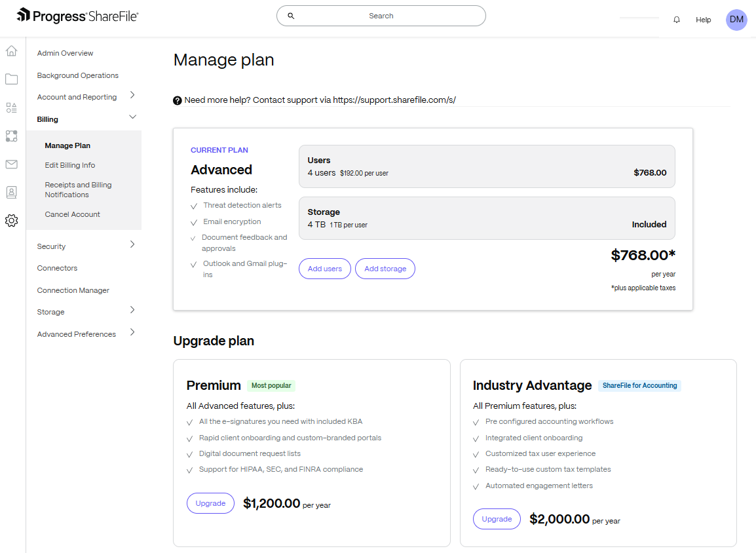Click the 'Premium' card title

point(214,386)
